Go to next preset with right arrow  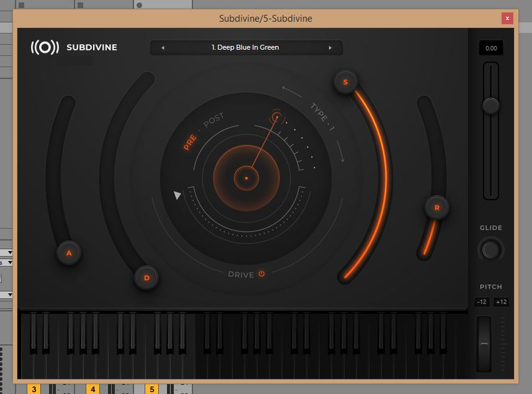330,48
